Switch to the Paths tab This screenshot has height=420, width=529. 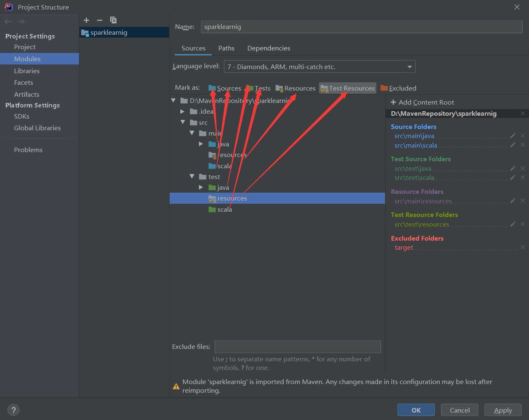(x=226, y=48)
